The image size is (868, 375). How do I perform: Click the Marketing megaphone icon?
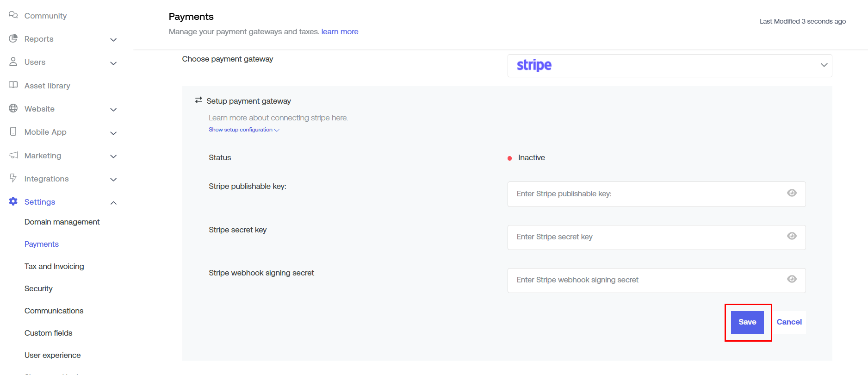[x=13, y=155]
